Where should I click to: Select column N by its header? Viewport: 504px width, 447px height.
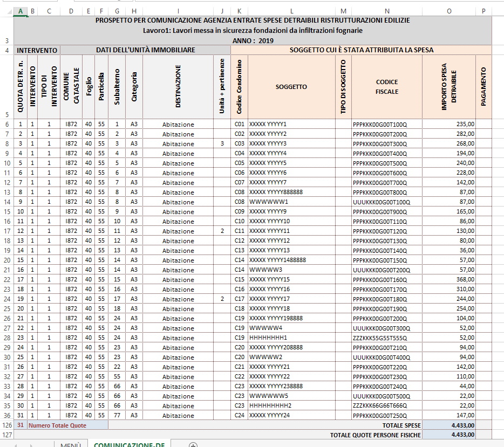pos(387,11)
